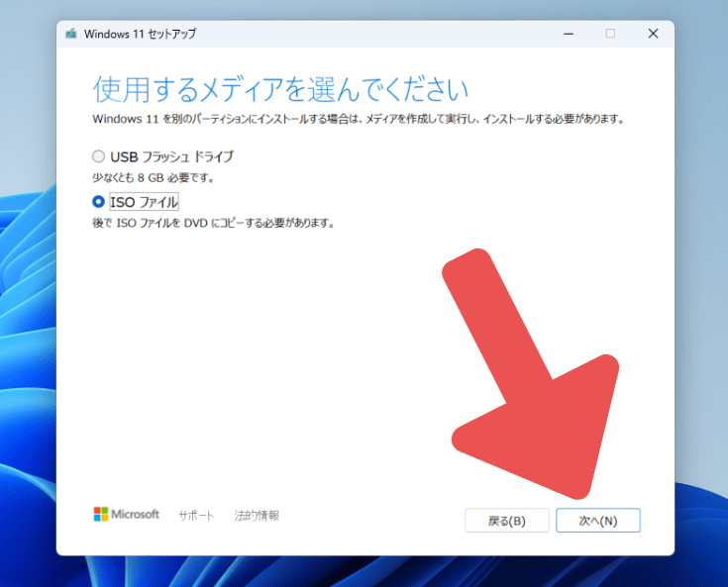Click the 少なくとも 8 GB 必要です text
This screenshot has height=587, width=728.
[154, 178]
